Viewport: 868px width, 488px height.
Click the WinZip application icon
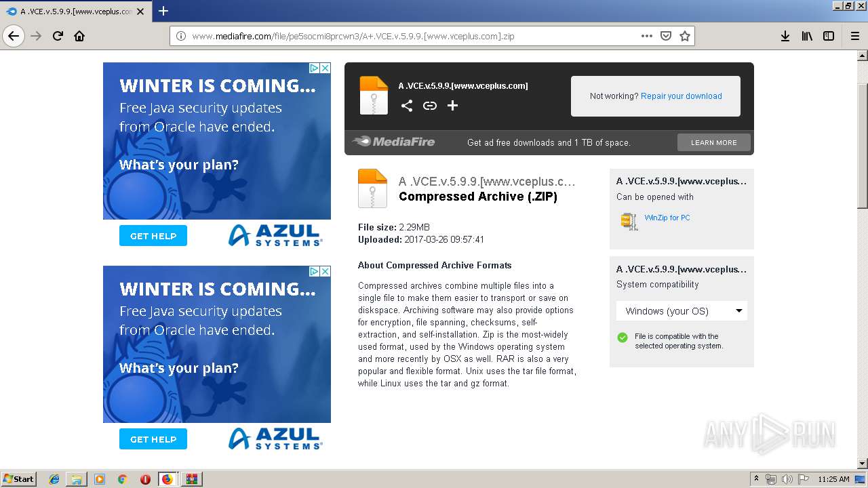[x=629, y=221]
